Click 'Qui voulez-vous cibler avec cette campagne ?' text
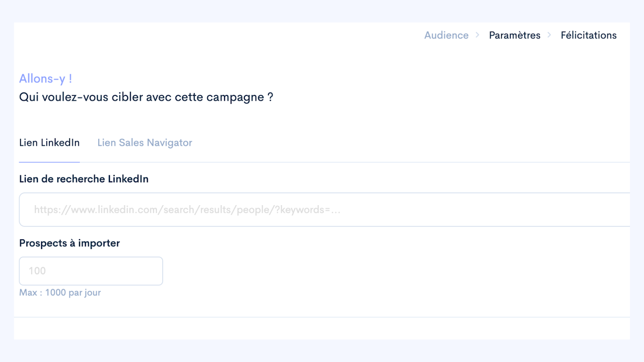The height and width of the screenshot is (362, 644). tap(147, 97)
